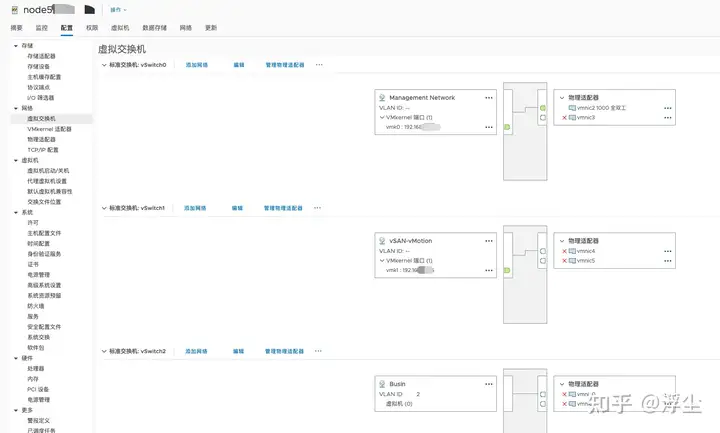The width and height of the screenshot is (720, 433).
Task: Open more options for Busin port group
Action: (489, 384)
